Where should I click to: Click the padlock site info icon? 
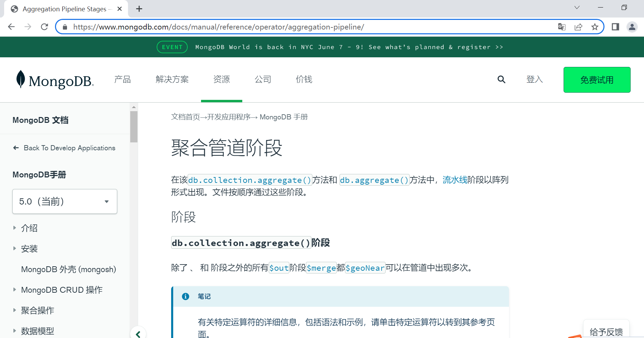(x=65, y=27)
